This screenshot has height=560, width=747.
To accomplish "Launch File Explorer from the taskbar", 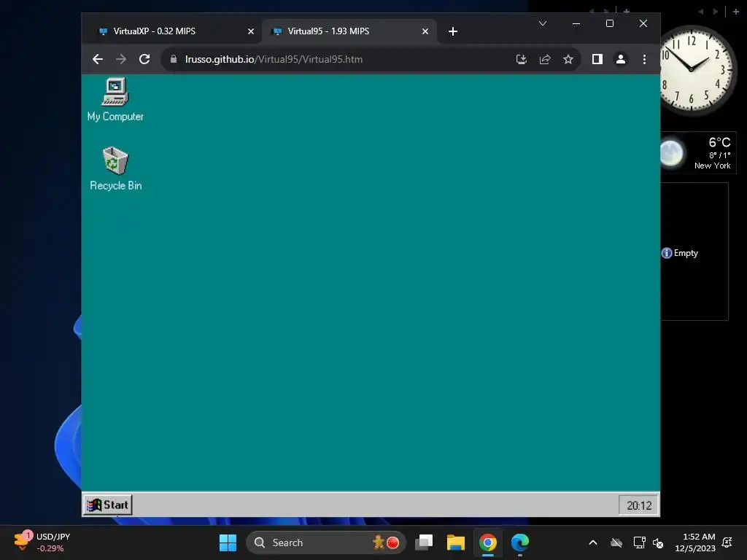I will pos(455,542).
